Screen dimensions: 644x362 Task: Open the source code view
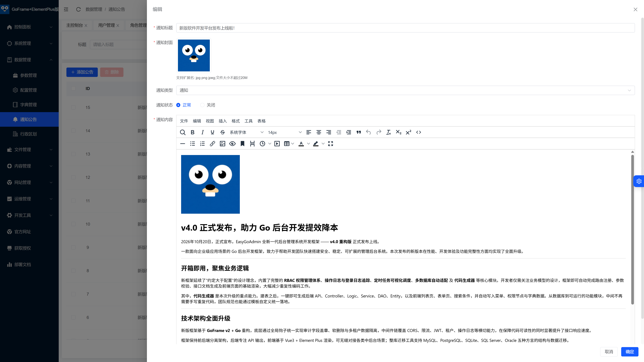pyautogui.click(x=418, y=132)
